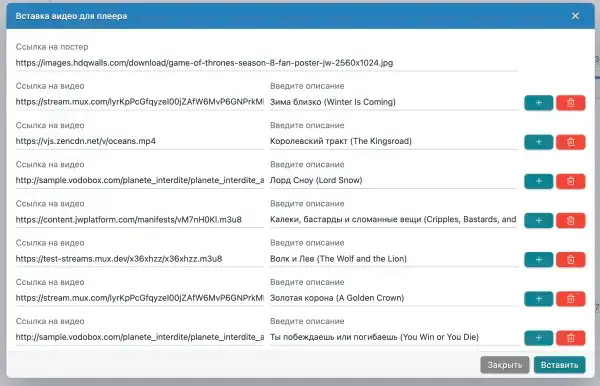Image resolution: width=600 pixels, height=386 pixels.
Task: Edit description Зима близко (Winter Is Coming)
Action: coord(394,102)
